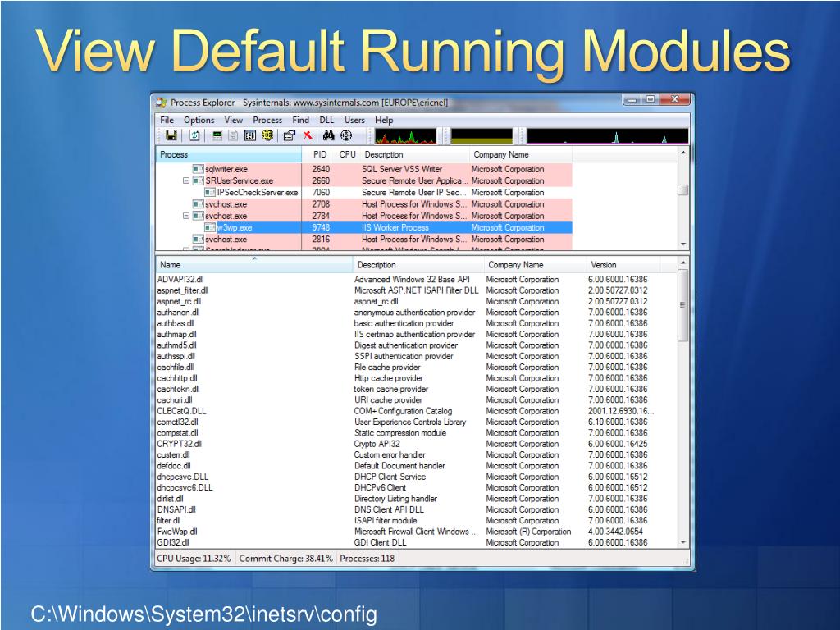Click the Save toolbar icon

click(171, 135)
